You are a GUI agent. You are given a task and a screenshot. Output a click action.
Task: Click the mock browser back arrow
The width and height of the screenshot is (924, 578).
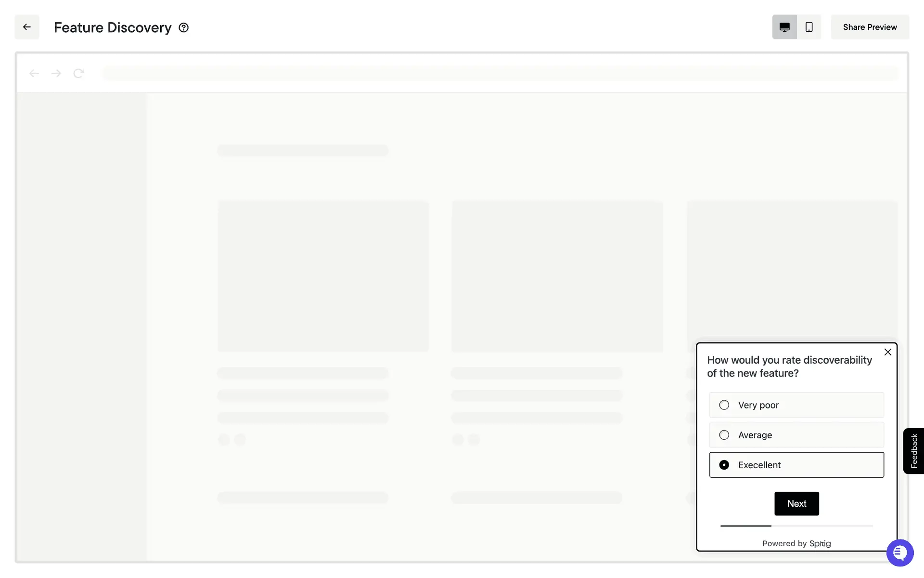pyautogui.click(x=34, y=73)
